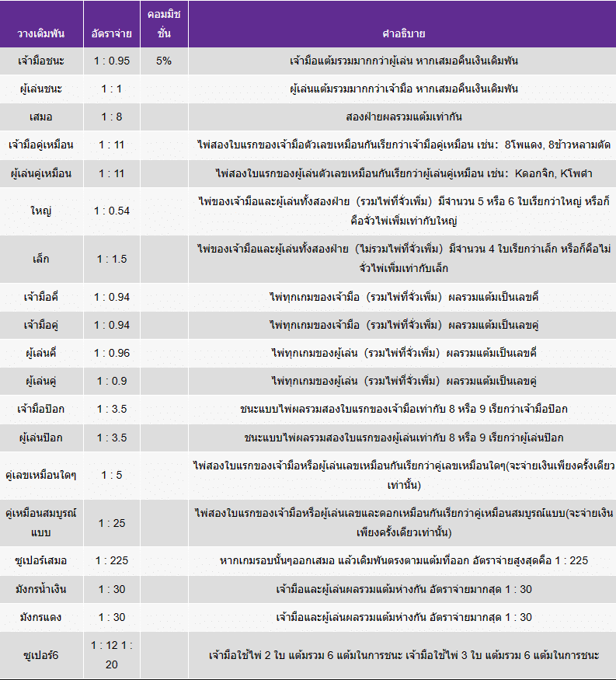Select the '1 : 0.95' payout value

click(111, 61)
